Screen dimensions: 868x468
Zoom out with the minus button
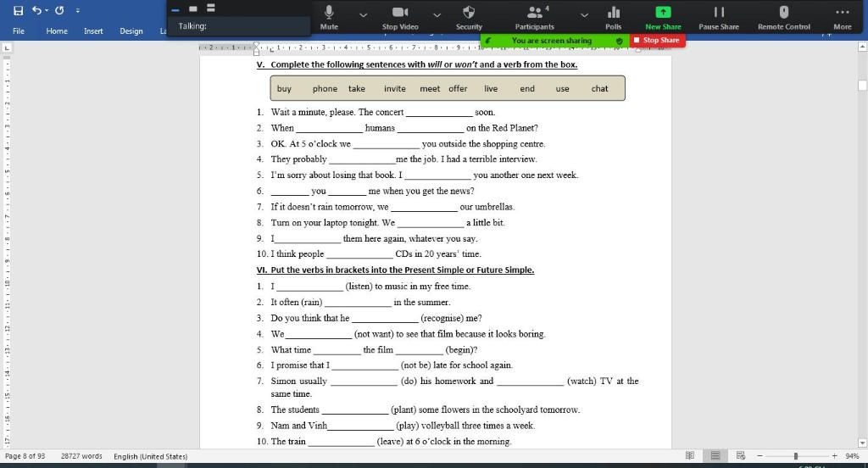point(760,456)
